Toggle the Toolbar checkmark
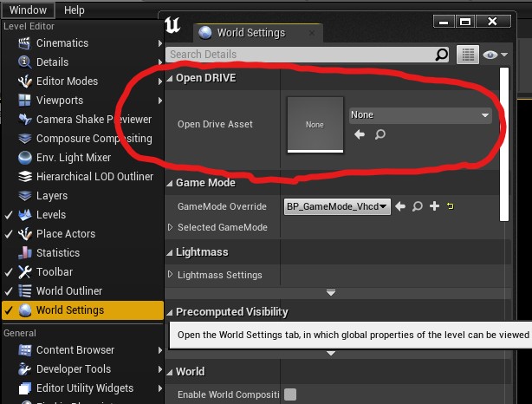 (9, 272)
